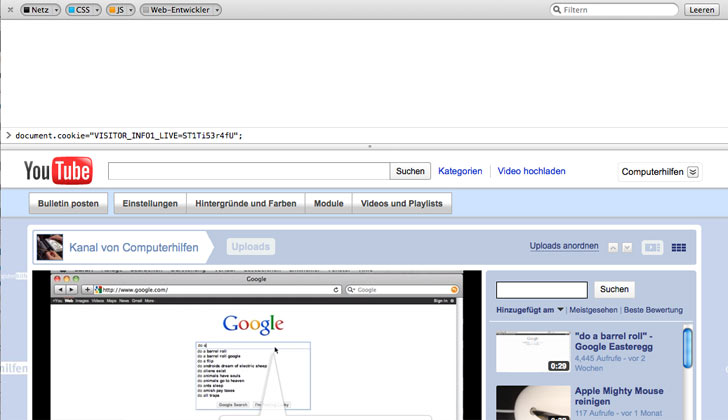Click the Leeren button to clear console
Screen dimensions: 728x420
(702, 10)
